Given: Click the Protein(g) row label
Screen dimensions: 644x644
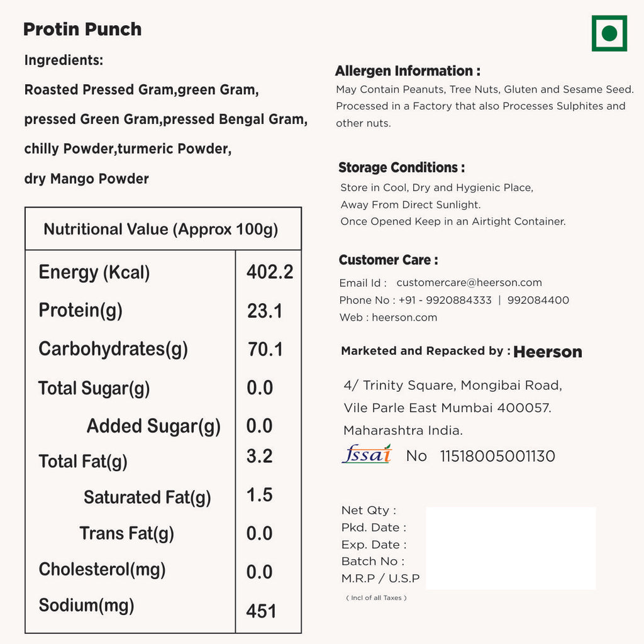Looking at the screenshot, I should 80,311.
